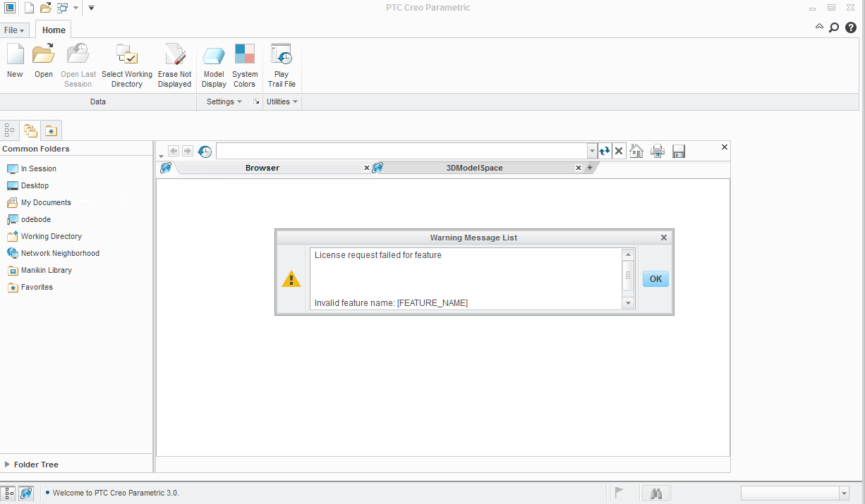Click Open Last Session in the ribbon

[78, 66]
